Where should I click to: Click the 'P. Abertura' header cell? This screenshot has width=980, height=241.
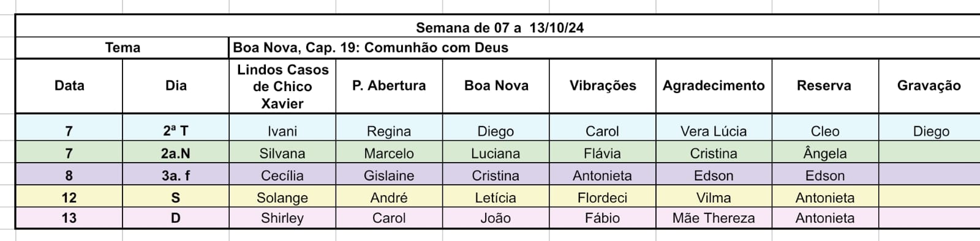click(x=389, y=86)
